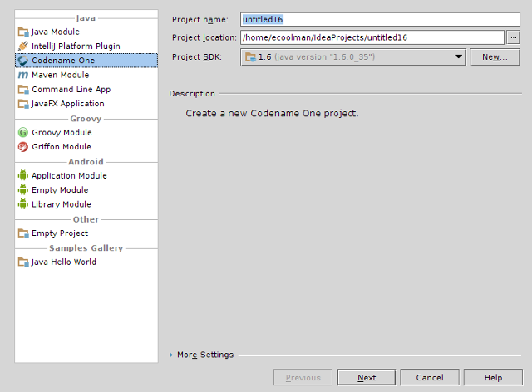This screenshot has height=392, width=532.
Task: Expand the More Settings section
Action: pyautogui.click(x=172, y=355)
